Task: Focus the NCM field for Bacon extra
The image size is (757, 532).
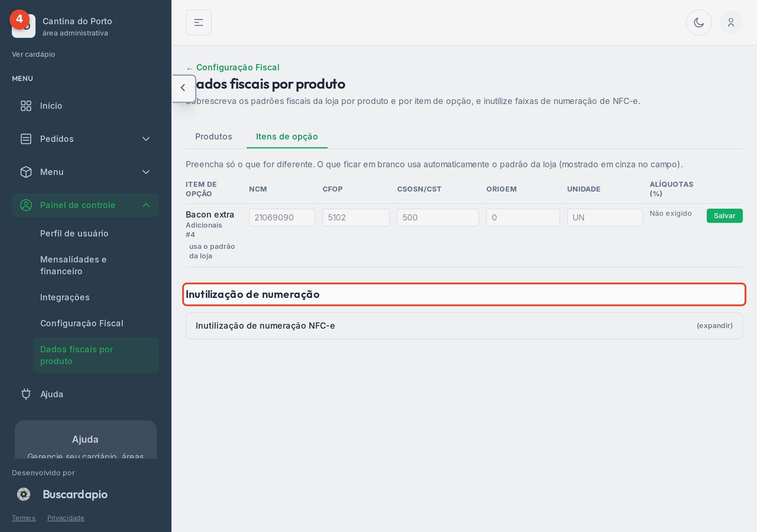Action: click(x=282, y=218)
